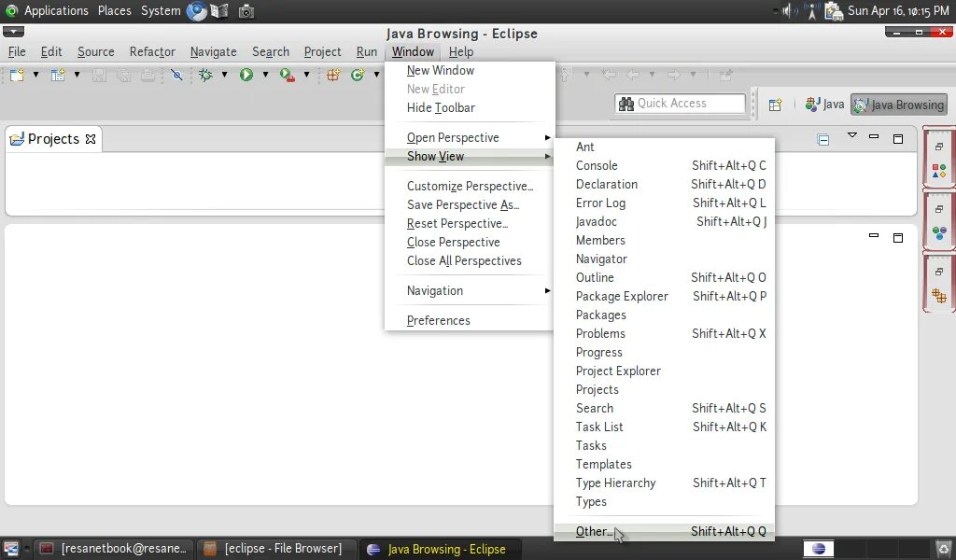
Task: Switch to the resanetbook terminal taskbar button
Action: [x=114, y=549]
